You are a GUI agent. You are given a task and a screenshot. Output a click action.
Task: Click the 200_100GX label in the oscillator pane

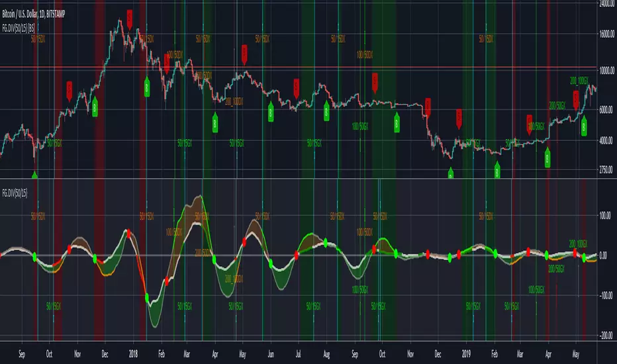pos(578,244)
